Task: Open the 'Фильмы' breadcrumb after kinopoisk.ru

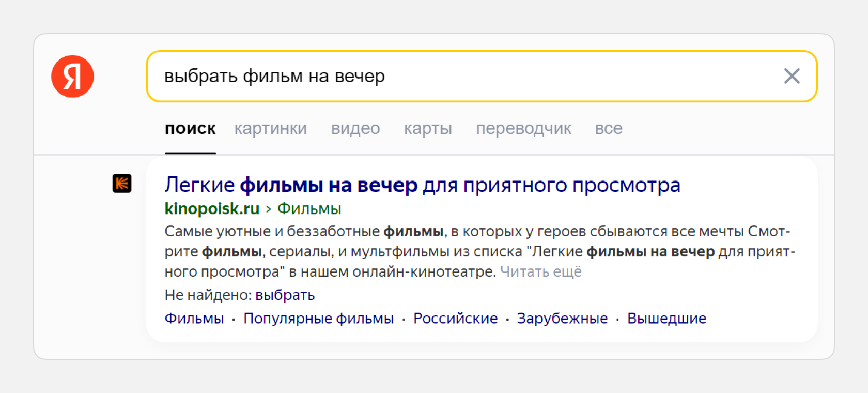Action: 309,209
